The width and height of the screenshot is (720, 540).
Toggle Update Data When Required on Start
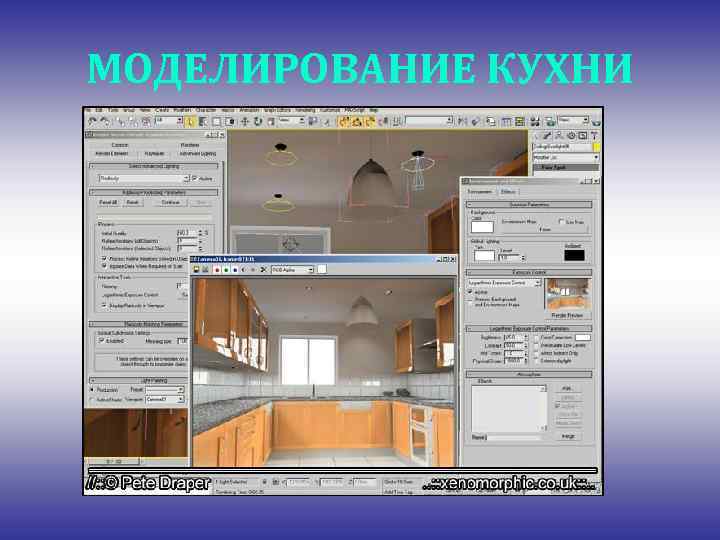pos(104,266)
